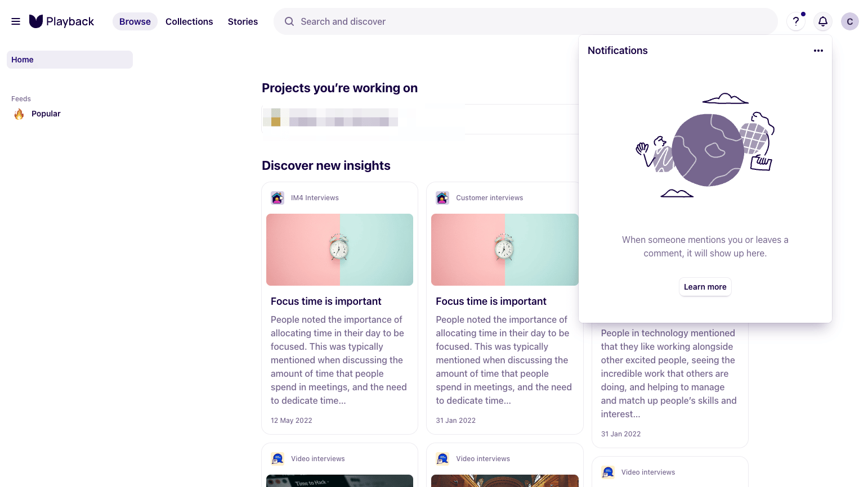Viewport: 868px width, 487px height.
Task: Open your profile avatar
Action: tap(850, 21)
